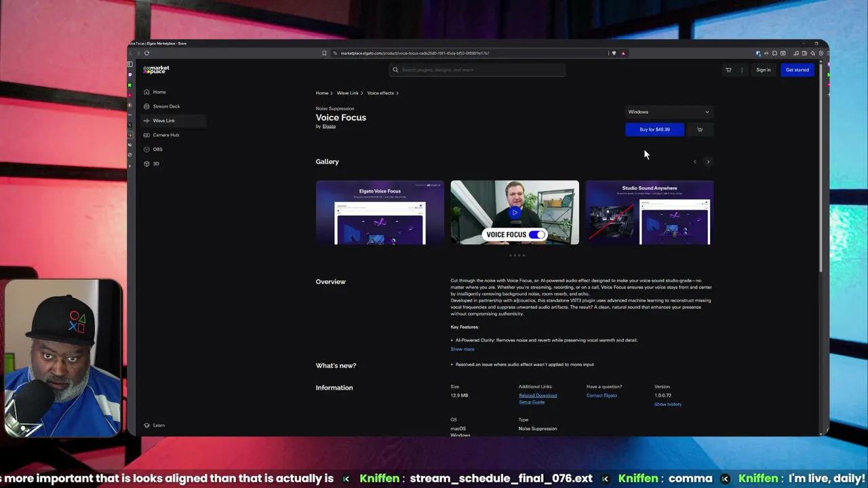The height and width of the screenshot is (488, 868).
Task: Click Noise Suppression type value
Action: point(538,428)
